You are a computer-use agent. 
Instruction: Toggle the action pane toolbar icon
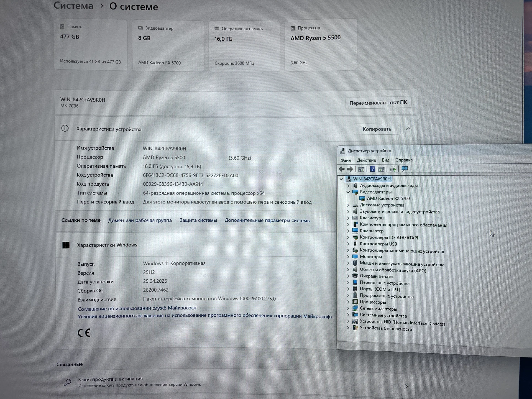(382, 169)
